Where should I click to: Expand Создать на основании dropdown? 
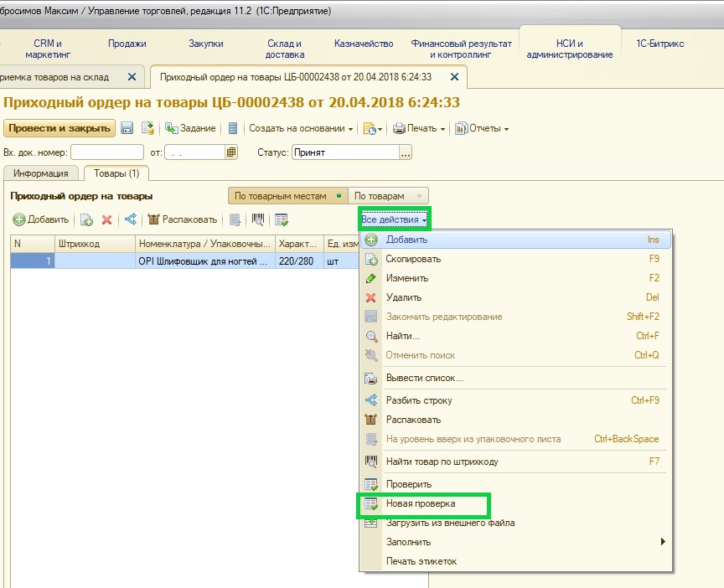301,128
